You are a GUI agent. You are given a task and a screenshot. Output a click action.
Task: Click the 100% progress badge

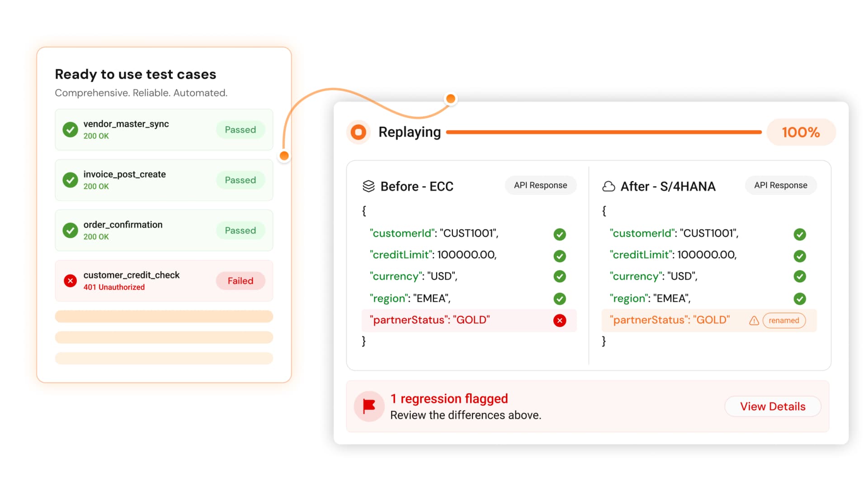click(801, 132)
